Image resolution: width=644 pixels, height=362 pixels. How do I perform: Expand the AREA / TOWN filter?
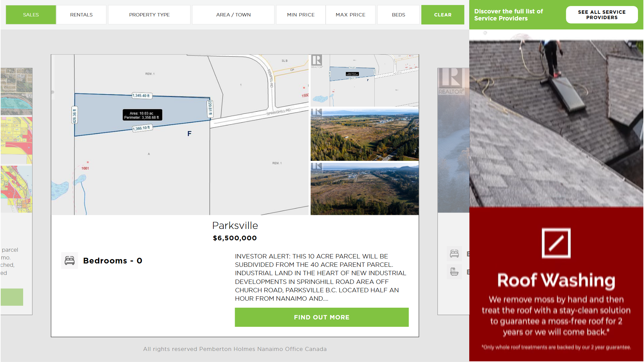click(233, 15)
